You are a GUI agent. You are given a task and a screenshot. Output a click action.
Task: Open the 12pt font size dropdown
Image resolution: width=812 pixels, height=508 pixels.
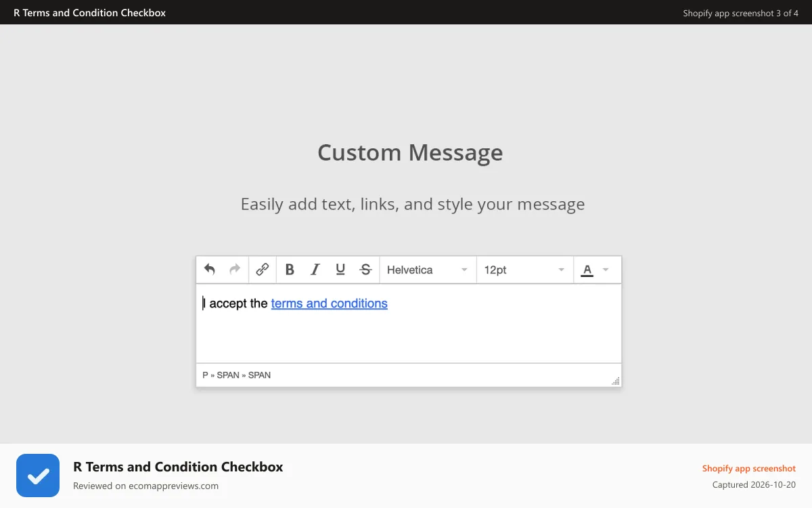(524, 270)
